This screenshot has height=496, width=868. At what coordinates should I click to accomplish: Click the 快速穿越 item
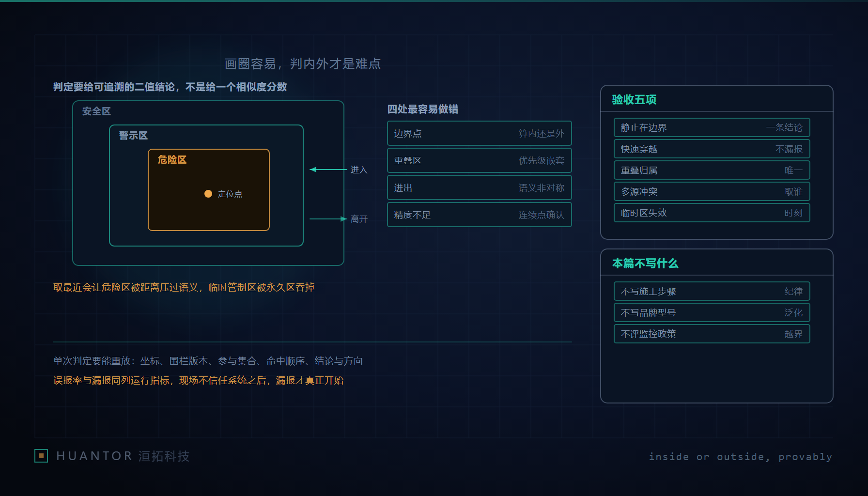[712, 149]
